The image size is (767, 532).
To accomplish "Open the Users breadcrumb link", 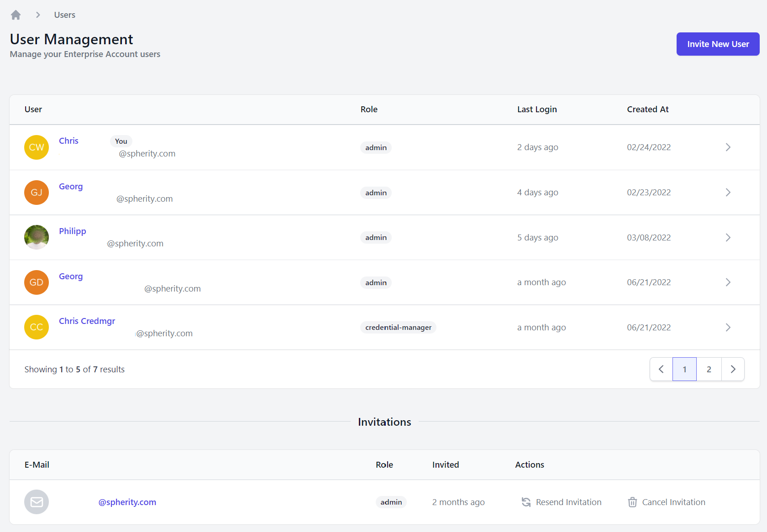I will (x=64, y=15).
